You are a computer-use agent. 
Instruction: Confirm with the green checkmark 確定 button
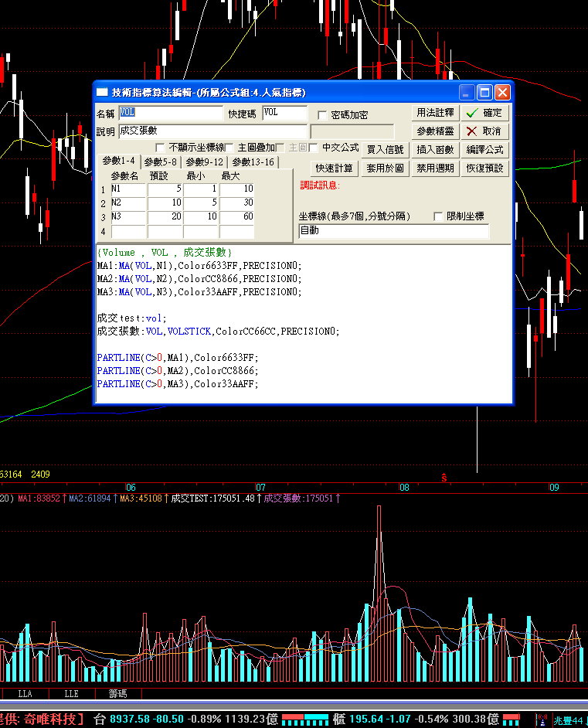[x=484, y=113]
